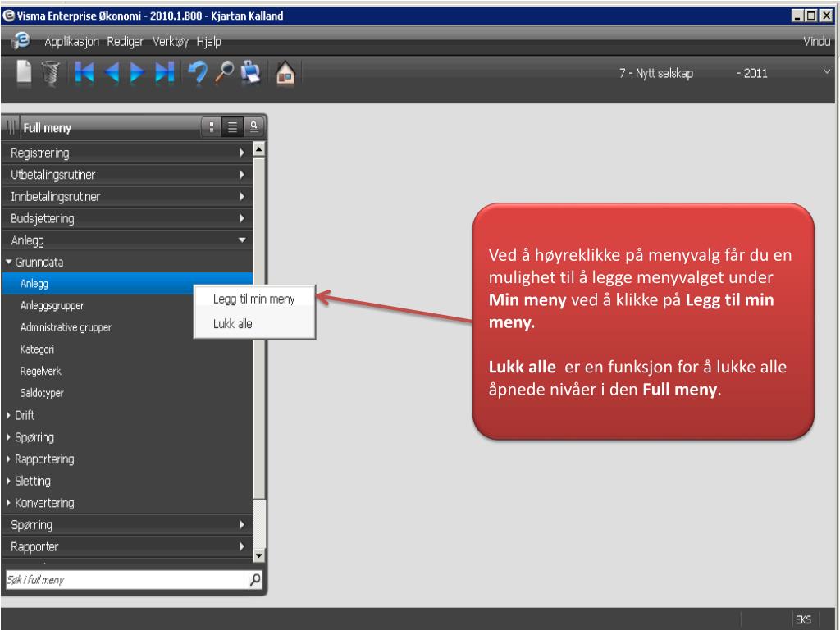Expand the Rapporter menu section
Screen dimensions: 840x630
[127, 547]
